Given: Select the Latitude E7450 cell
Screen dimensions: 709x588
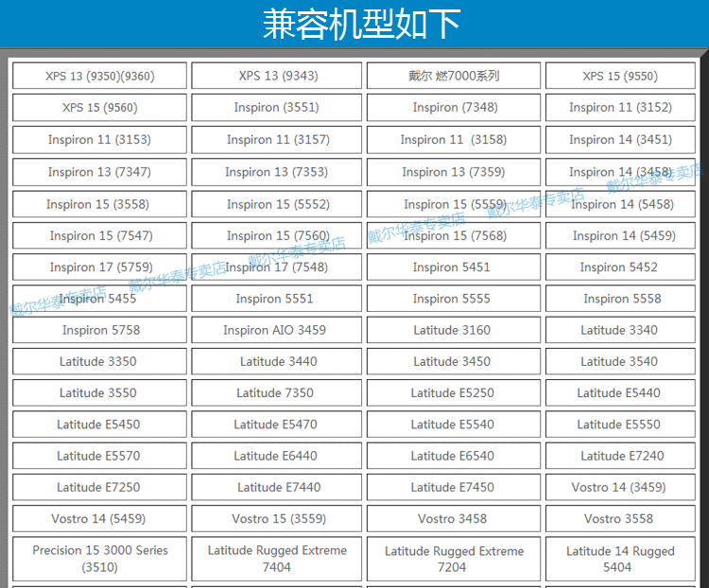Looking at the screenshot, I should pos(454,487).
